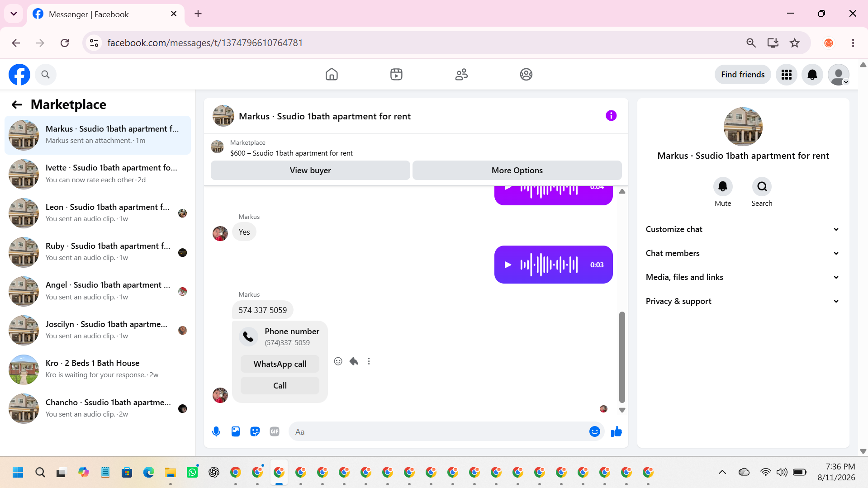
Task: Click the More Options button
Action: click(517, 171)
